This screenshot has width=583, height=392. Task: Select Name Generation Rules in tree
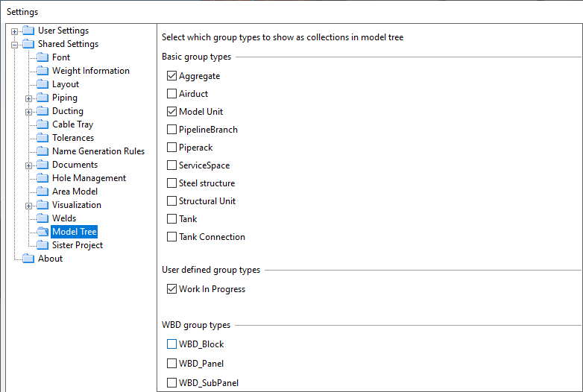(98, 151)
